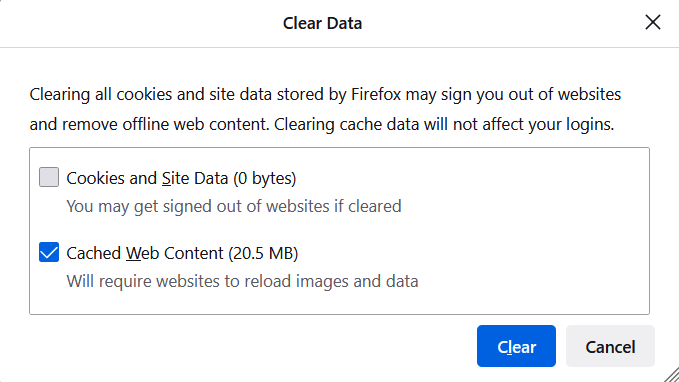Click the "Will require websites to reload" description
679x382 pixels.
click(x=242, y=281)
